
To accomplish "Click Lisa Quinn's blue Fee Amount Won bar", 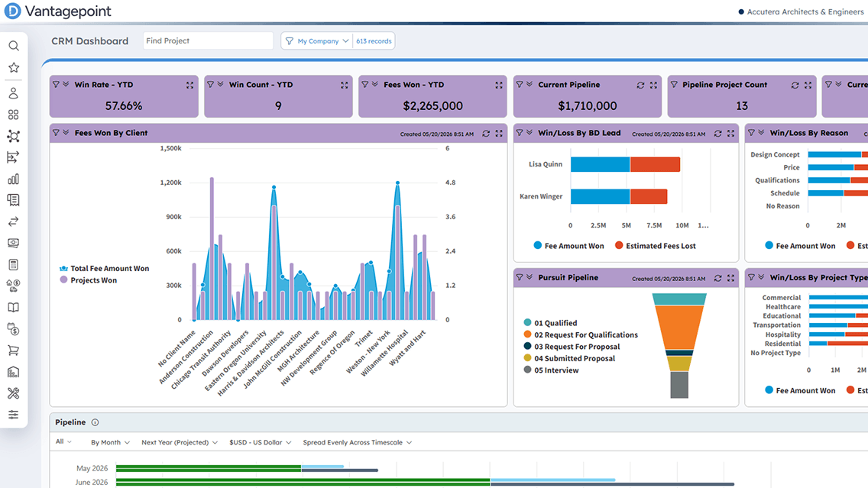I will 600,164.
